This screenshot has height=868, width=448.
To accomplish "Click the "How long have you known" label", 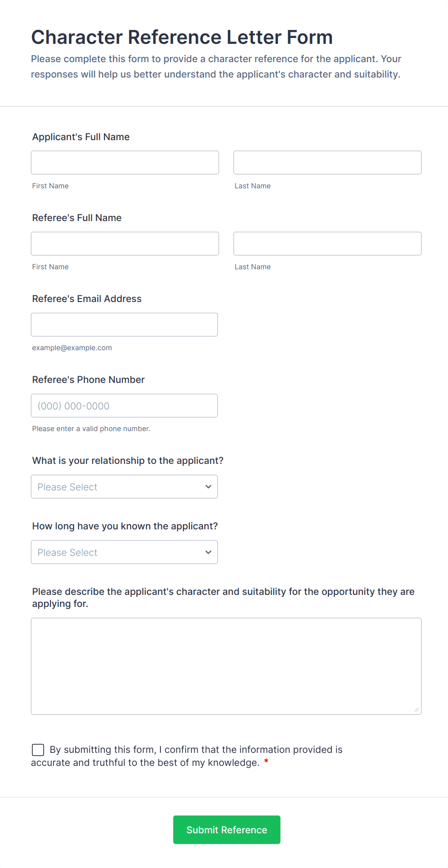I will (125, 526).
